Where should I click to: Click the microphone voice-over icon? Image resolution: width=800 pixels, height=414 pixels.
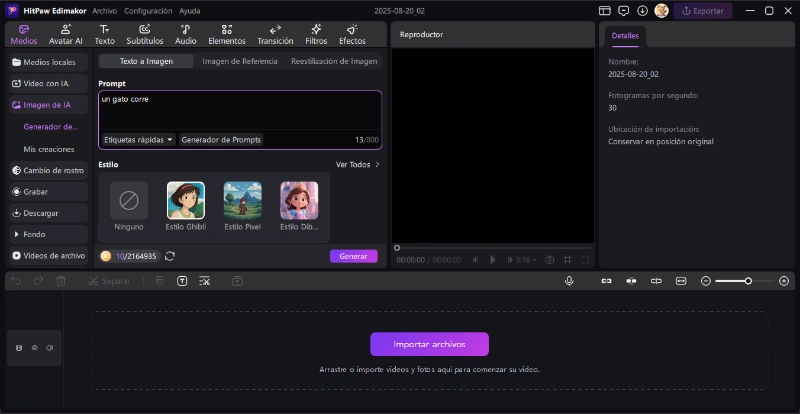click(x=569, y=281)
